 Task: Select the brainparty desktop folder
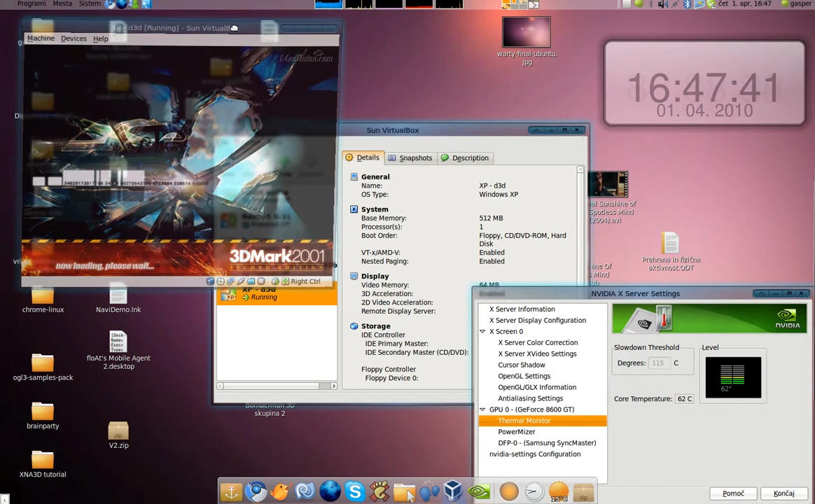(43, 416)
